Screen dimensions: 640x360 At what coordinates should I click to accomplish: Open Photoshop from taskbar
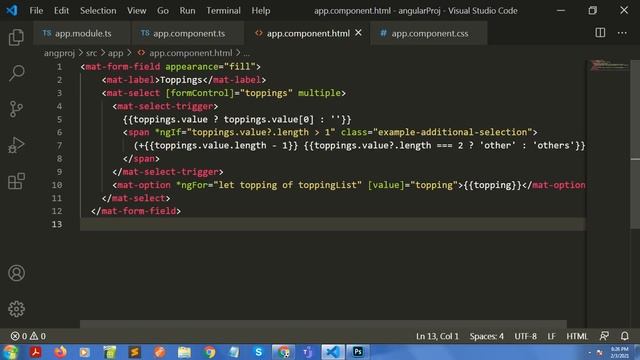pos(358,352)
